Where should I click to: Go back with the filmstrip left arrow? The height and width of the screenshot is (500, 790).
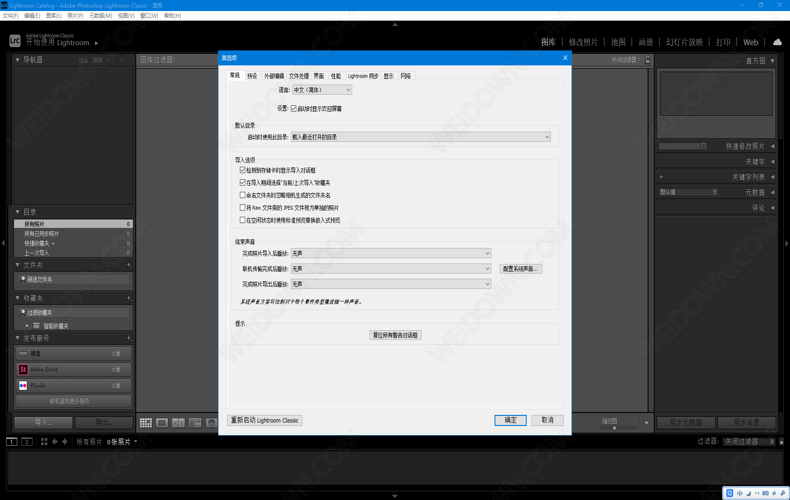(x=54, y=442)
